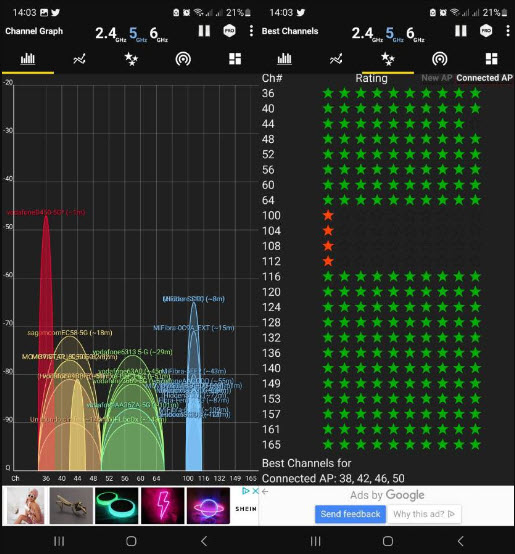Tap PRO badge icon in left screen

[x=230, y=31]
